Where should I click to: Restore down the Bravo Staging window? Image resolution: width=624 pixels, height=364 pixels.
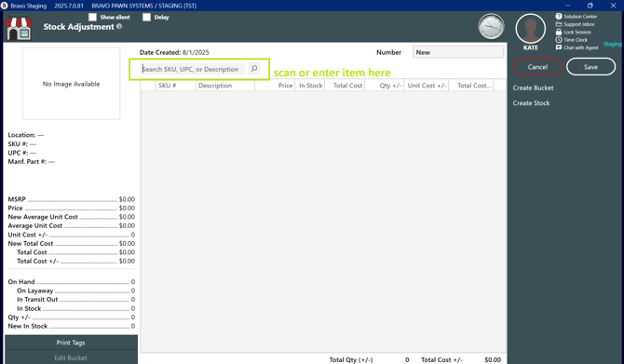coord(590,6)
